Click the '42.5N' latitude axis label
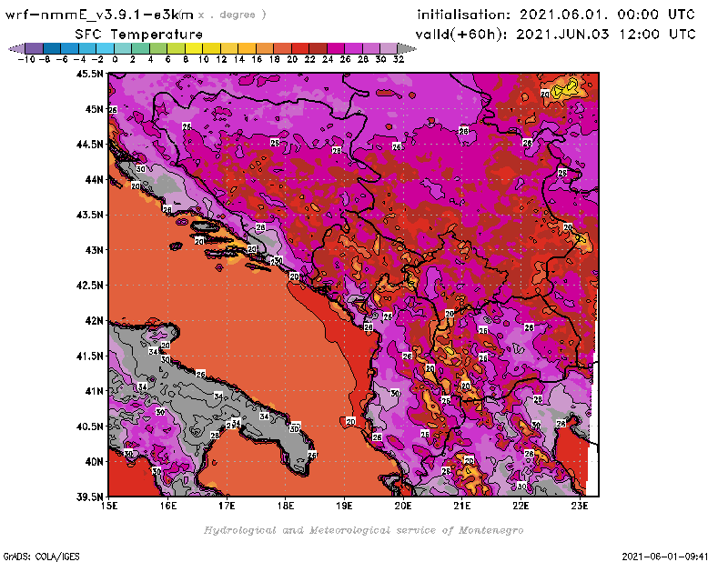This screenshot has height=562, width=728. point(89,286)
